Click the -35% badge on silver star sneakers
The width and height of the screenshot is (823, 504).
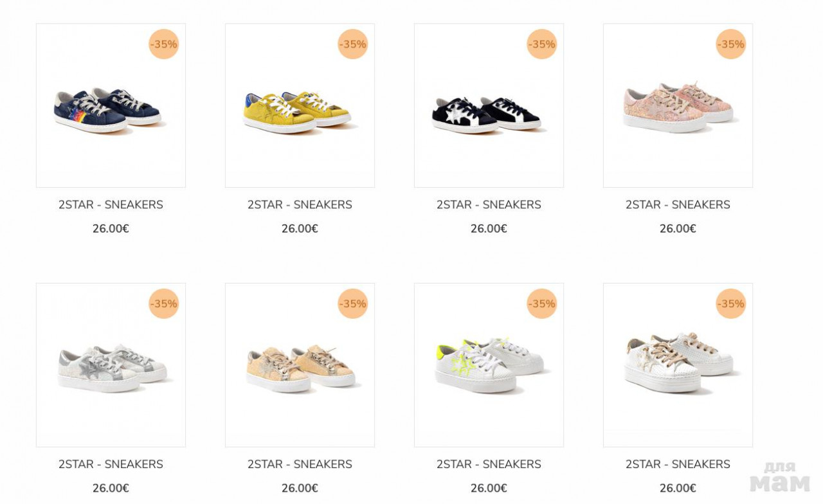click(x=164, y=303)
